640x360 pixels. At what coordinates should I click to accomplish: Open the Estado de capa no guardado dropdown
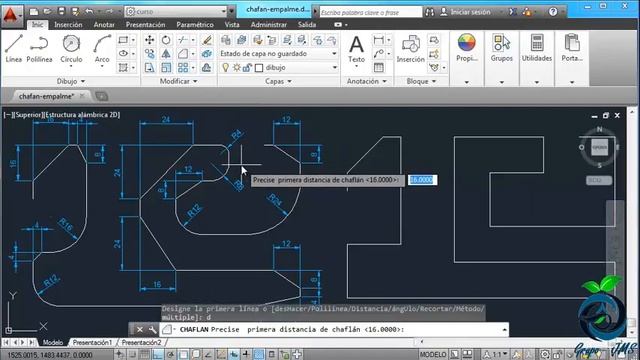point(279,53)
